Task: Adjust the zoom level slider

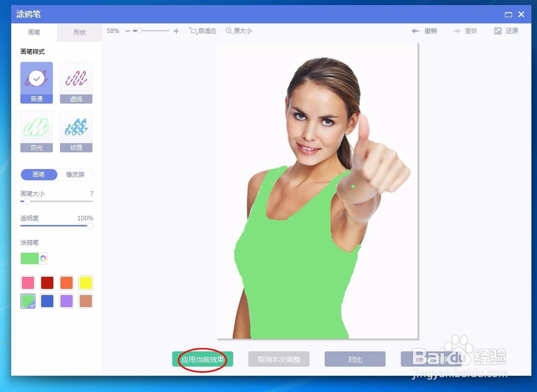Action: tap(151, 31)
